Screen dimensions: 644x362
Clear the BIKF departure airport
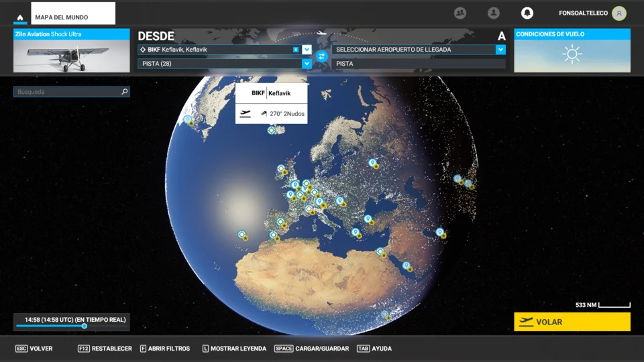click(296, 50)
